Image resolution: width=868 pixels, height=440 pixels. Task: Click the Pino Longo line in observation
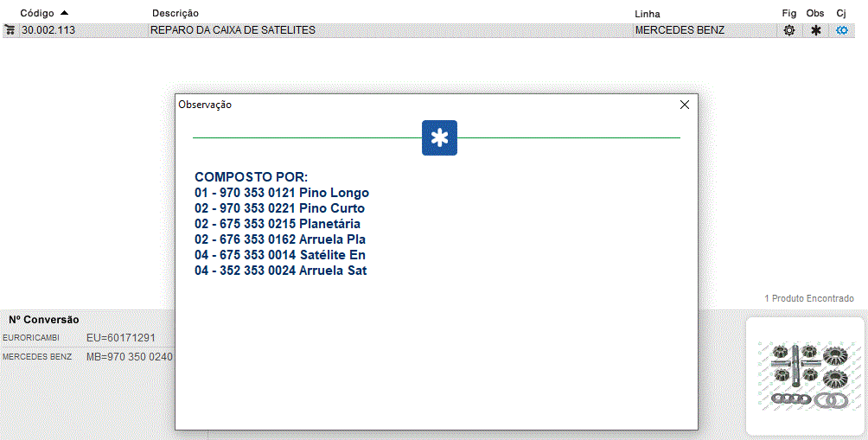coord(282,193)
